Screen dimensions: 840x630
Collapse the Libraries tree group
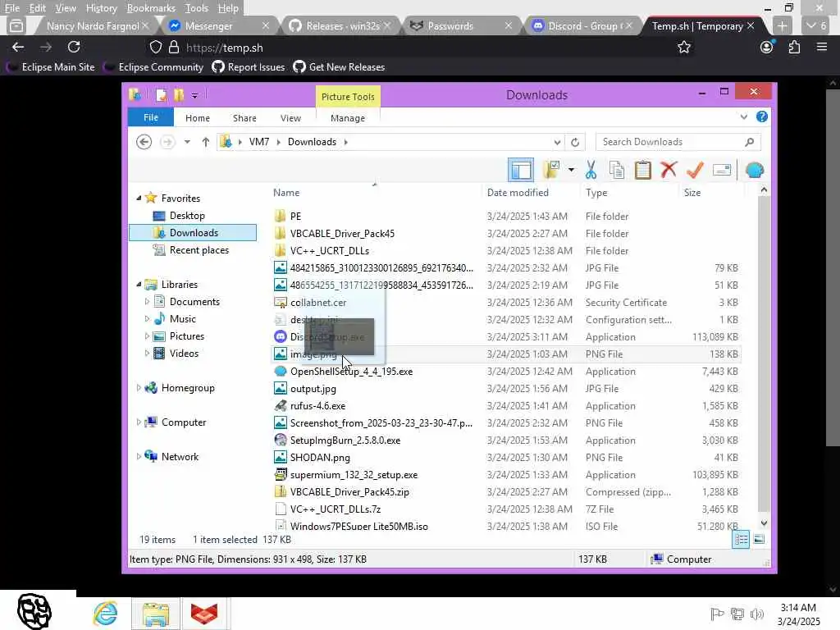tap(139, 285)
